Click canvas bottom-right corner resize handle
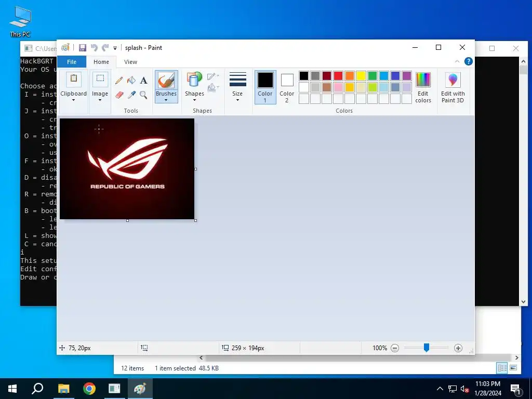This screenshot has height=399, width=532. (x=195, y=220)
